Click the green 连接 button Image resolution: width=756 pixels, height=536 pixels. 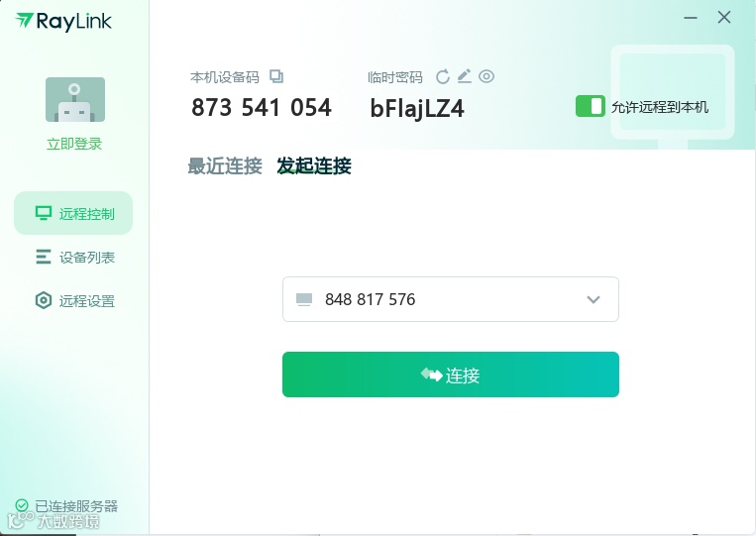[x=450, y=375]
